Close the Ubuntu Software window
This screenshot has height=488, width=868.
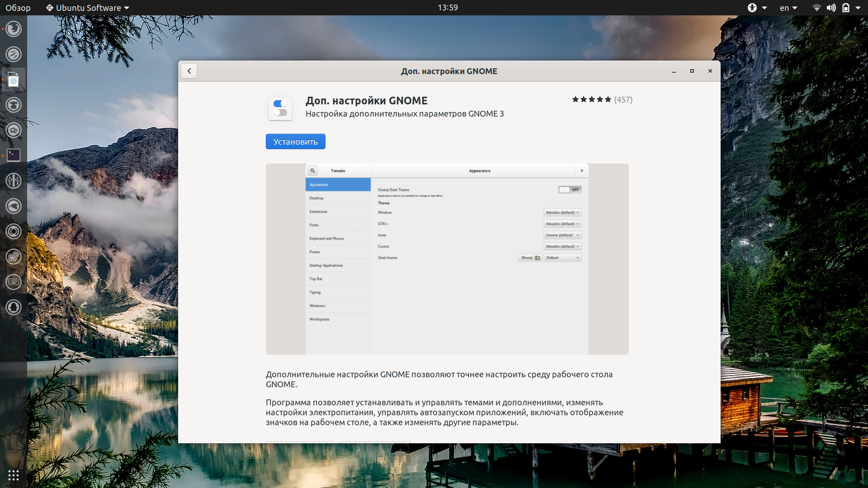point(710,71)
